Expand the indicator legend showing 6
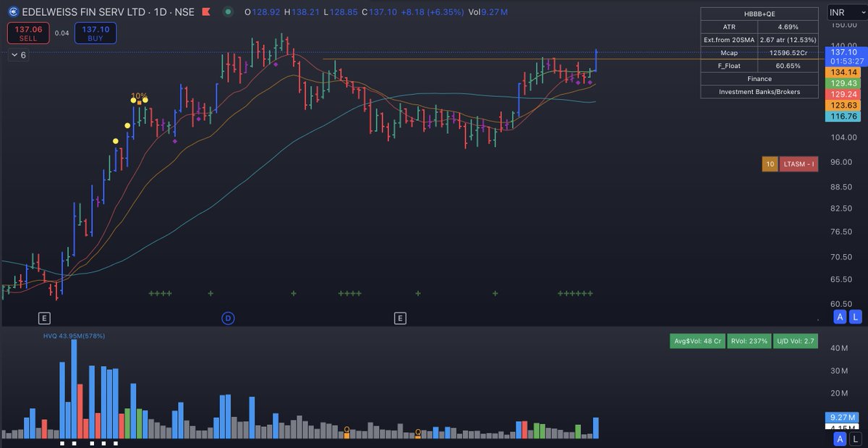This screenshot has height=448, width=868. (x=19, y=55)
